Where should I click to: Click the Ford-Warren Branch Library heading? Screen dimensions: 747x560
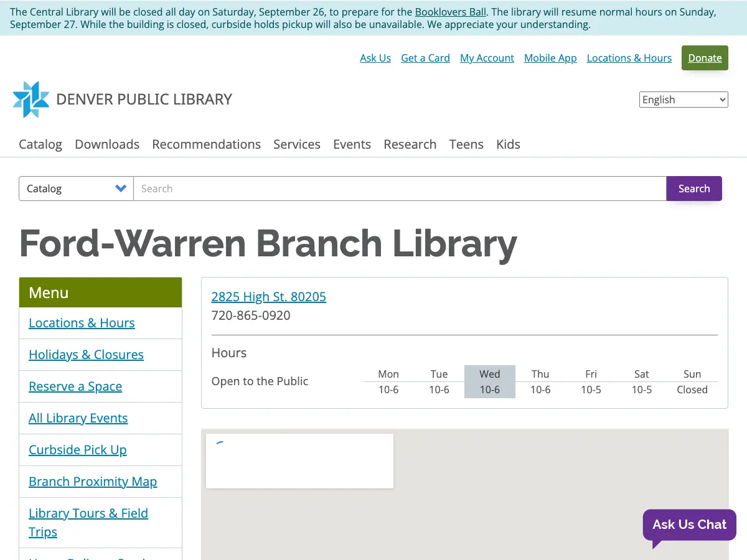click(268, 243)
